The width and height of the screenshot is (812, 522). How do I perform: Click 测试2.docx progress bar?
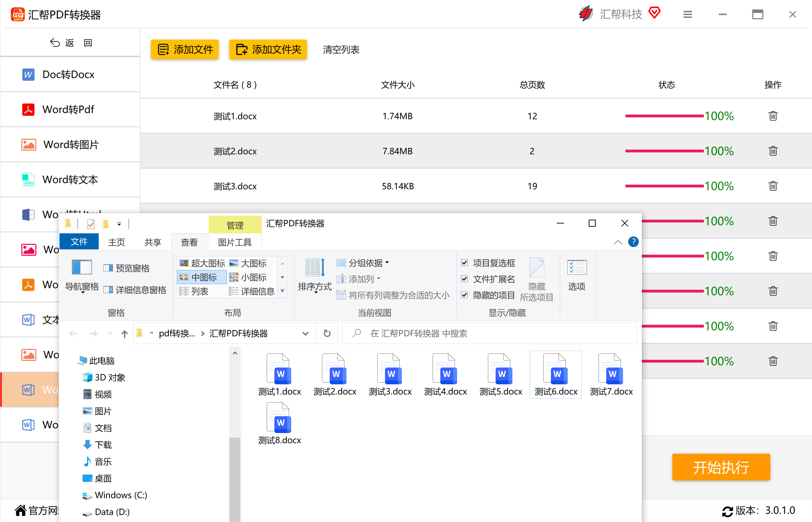[664, 151]
